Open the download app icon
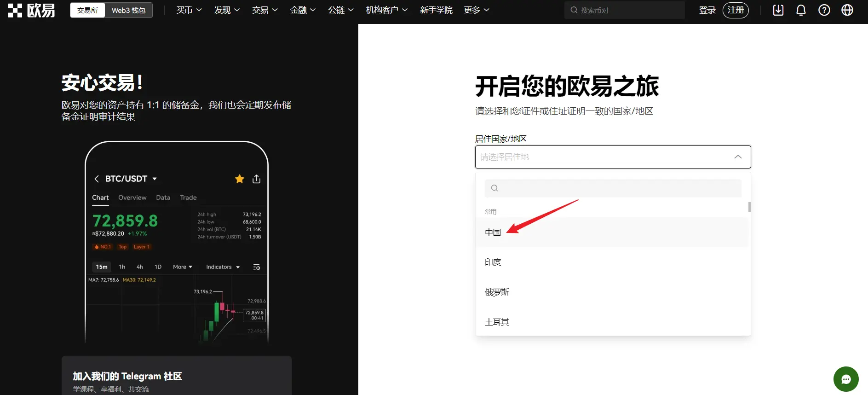Screen dimensions: 868x395 [x=778, y=10]
